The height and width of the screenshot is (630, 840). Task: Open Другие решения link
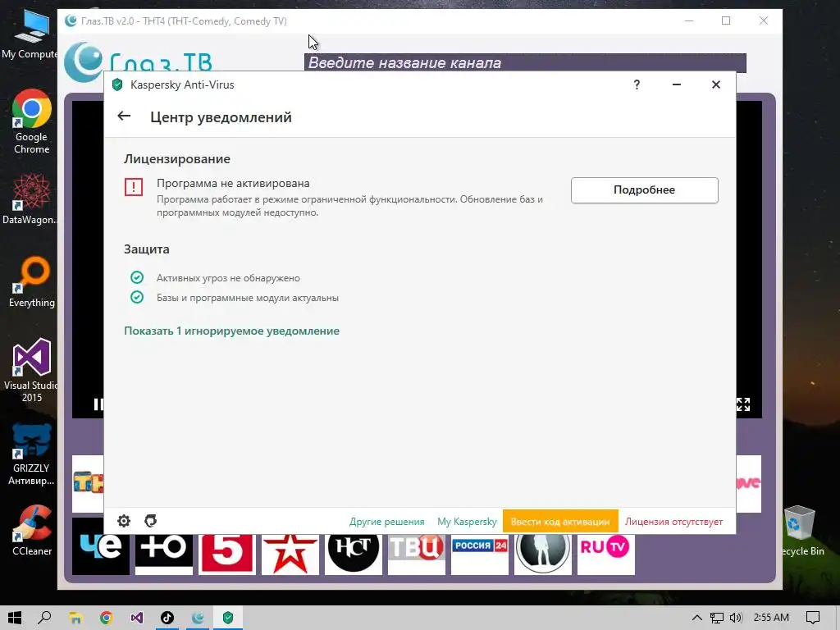tap(387, 521)
